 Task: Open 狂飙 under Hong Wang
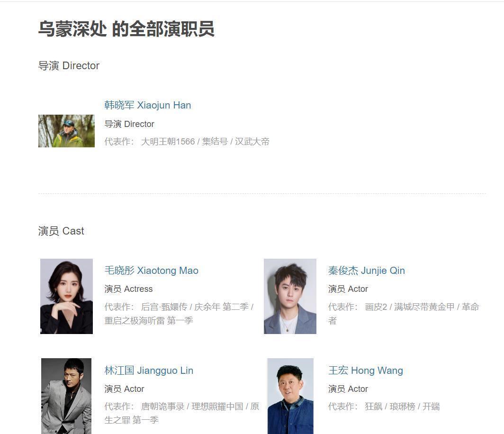pyautogui.click(x=373, y=407)
